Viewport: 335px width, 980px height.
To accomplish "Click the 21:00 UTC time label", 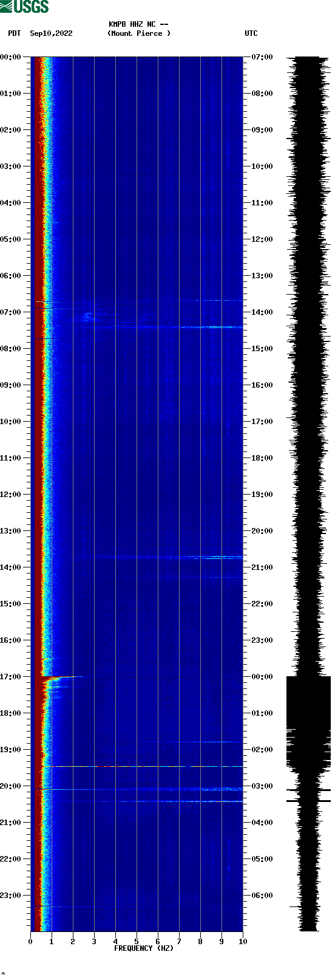I will (x=262, y=567).
